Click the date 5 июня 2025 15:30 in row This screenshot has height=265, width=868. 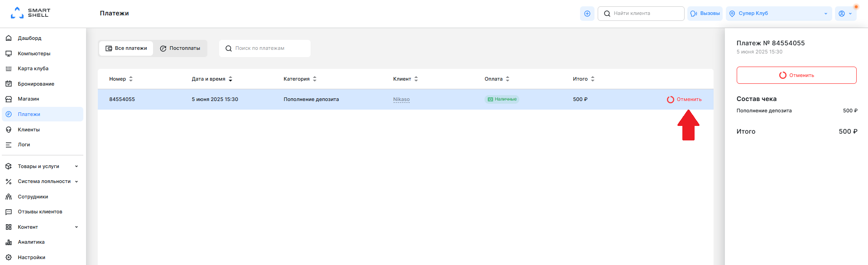tap(215, 99)
